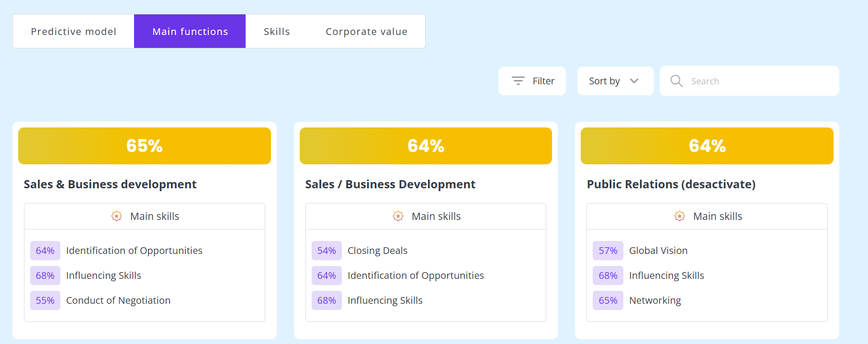This screenshot has width=868, height=344.
Task: Expand the Sort by chevron
Action: [634, 81]
